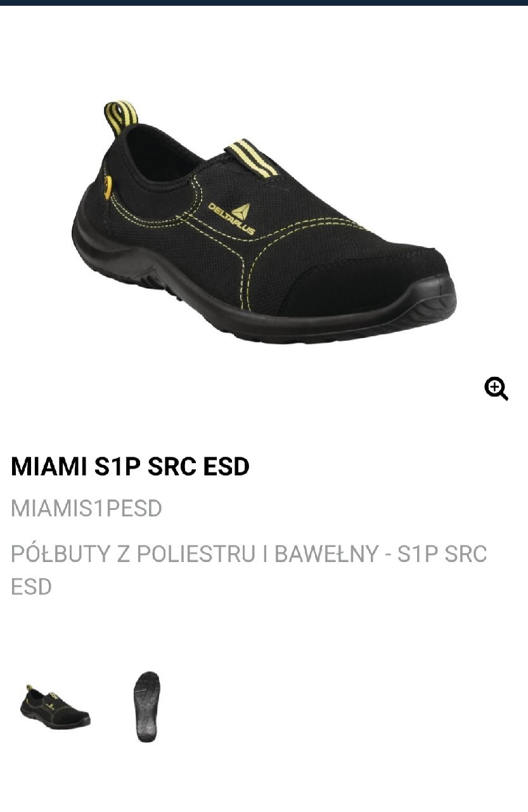Click the MIAMIS1PESD product code

87,508
